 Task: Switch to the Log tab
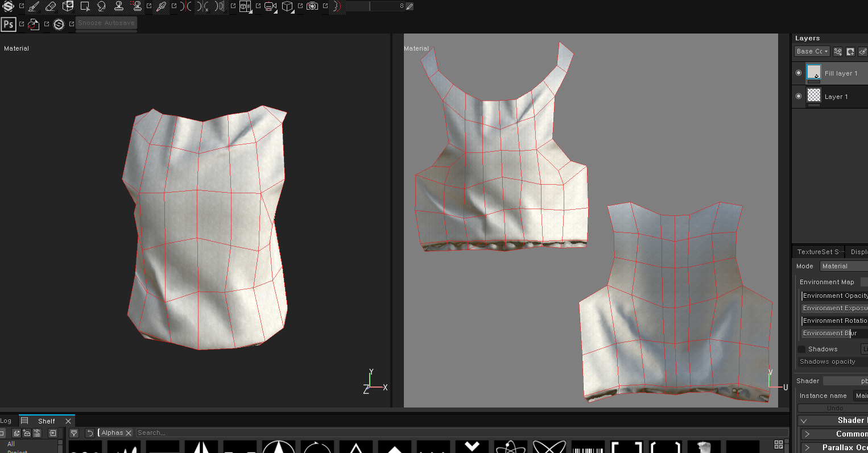point(6,421)
